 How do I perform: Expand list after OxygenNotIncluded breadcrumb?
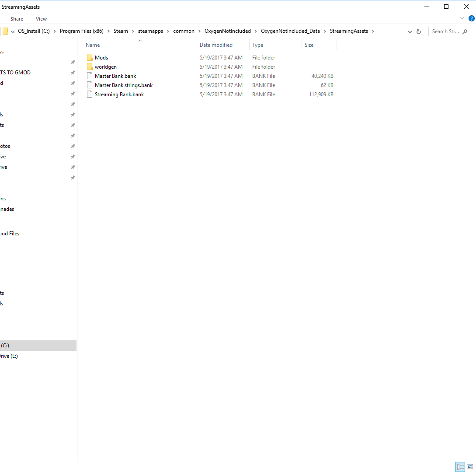coord(256,31)
